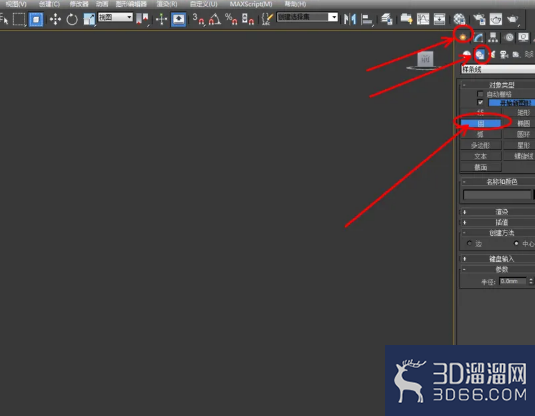Activate the Select and Rotate tool

tap(72, 19)
